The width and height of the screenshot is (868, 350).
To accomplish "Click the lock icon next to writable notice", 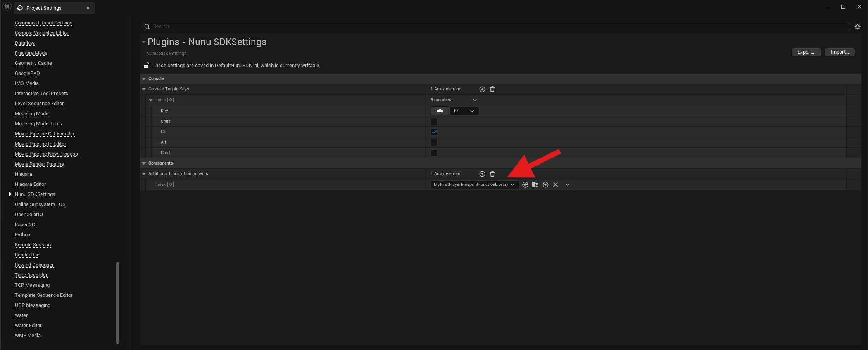I will pyautogui.click(x=147, y=65).
